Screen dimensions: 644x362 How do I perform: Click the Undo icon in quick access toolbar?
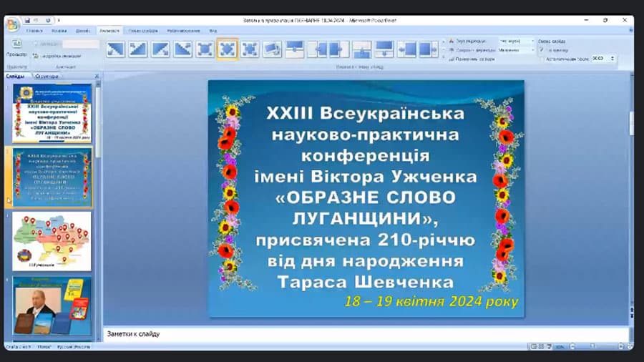[x=36, y=20]
